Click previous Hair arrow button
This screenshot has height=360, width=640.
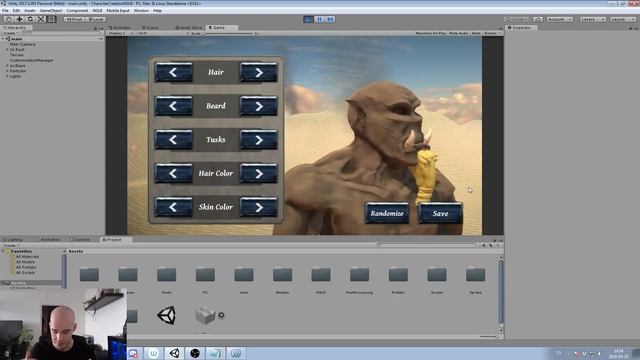tap(173, 72)
